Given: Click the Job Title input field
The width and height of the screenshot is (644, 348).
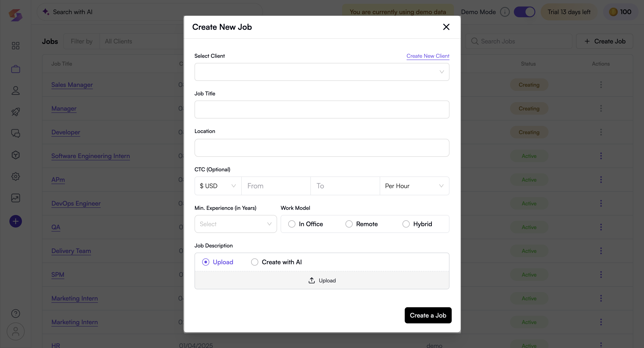Looking at the screenshot, I should coord(322,110).
